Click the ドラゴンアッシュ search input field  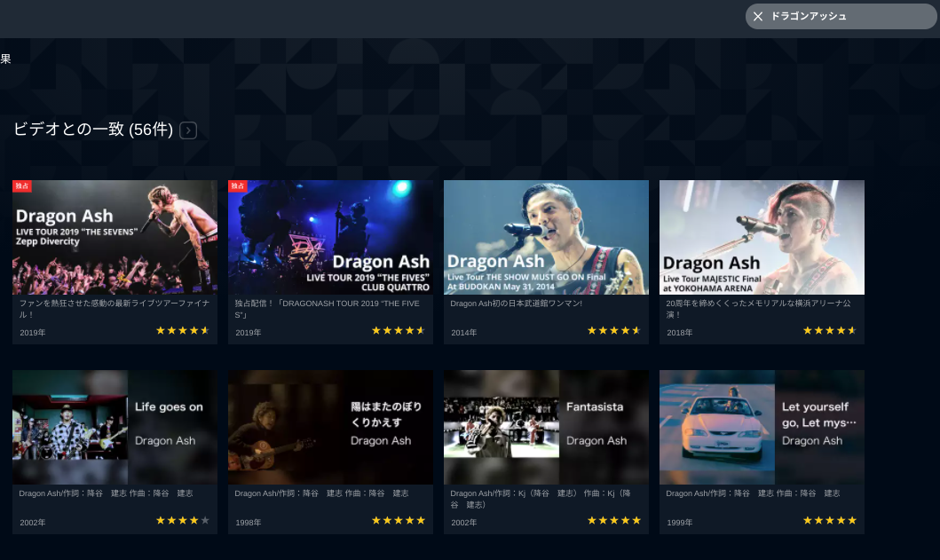click(841, 16)
